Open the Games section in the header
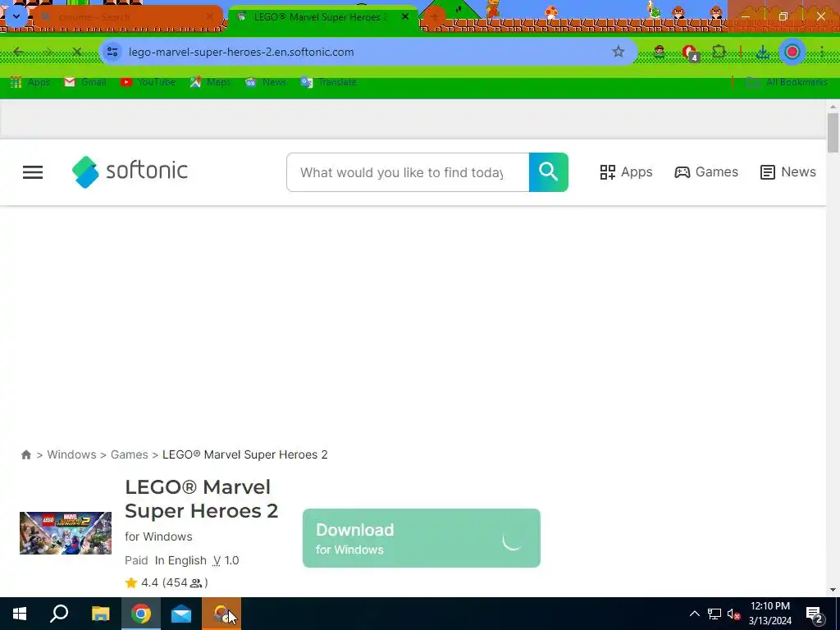 [706, 172]
